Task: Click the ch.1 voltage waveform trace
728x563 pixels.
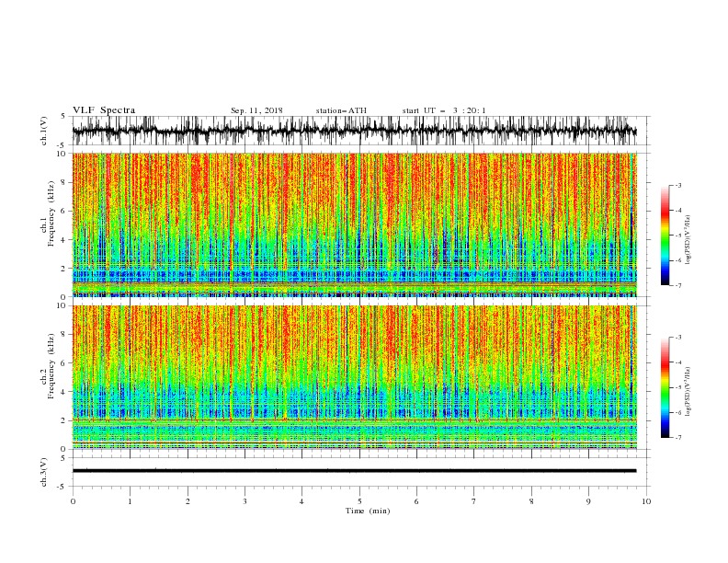Action: (x=354, y=131)
